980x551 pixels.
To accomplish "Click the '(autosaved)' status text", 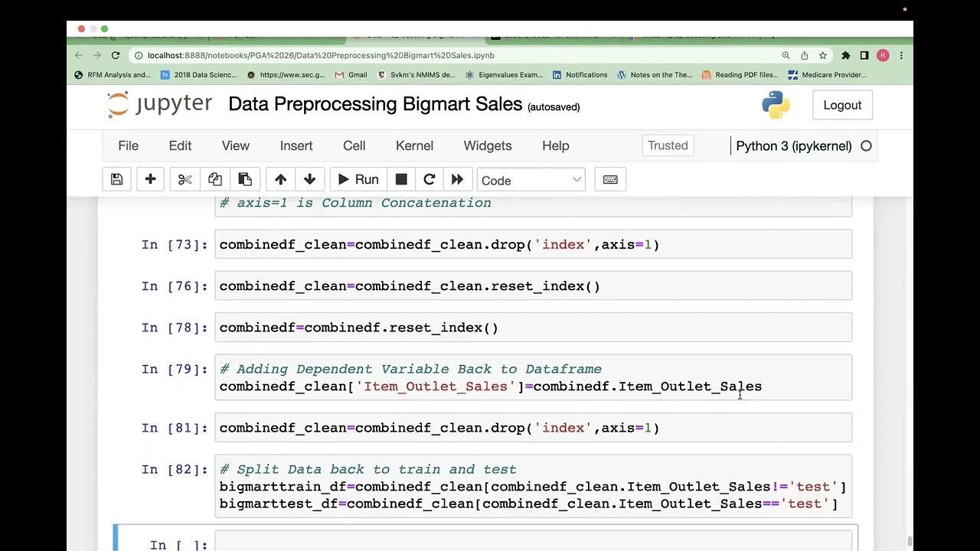I will [554, 107].
